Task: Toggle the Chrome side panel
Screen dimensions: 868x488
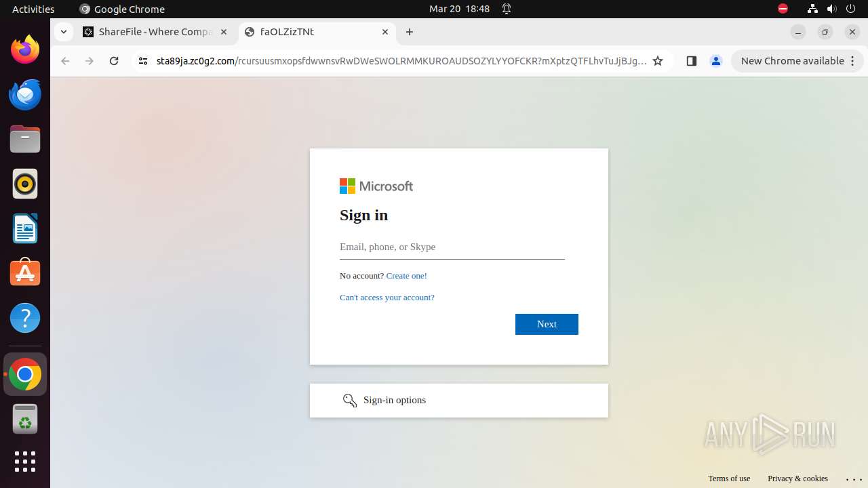Action: [692, 61]
